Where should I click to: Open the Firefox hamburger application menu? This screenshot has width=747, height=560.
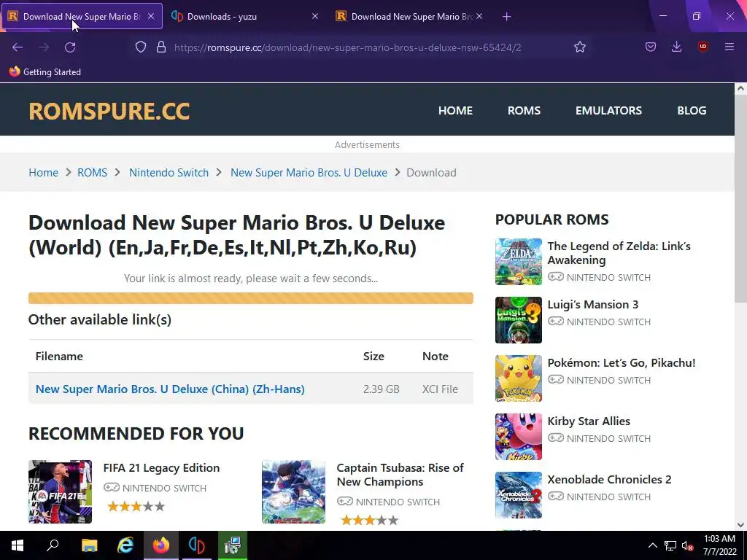(x=729, y=47)
